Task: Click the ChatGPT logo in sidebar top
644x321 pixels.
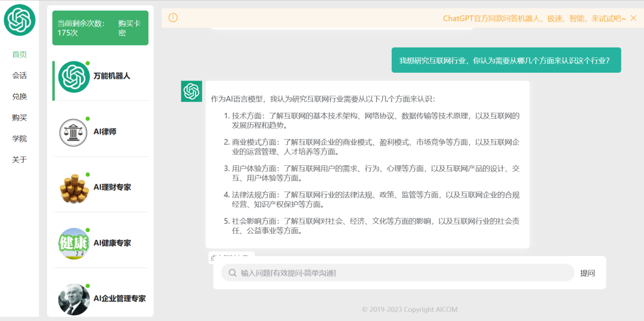Action: (20, 20)
